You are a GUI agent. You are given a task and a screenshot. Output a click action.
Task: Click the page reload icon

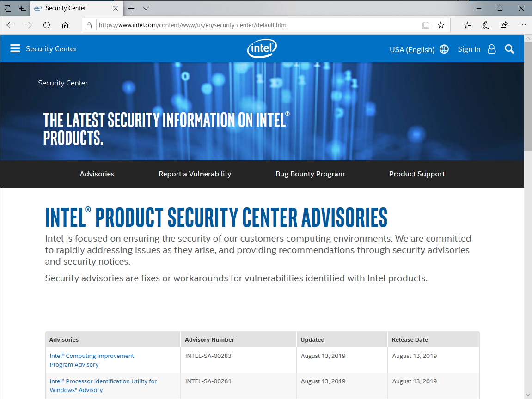point(46,25)
